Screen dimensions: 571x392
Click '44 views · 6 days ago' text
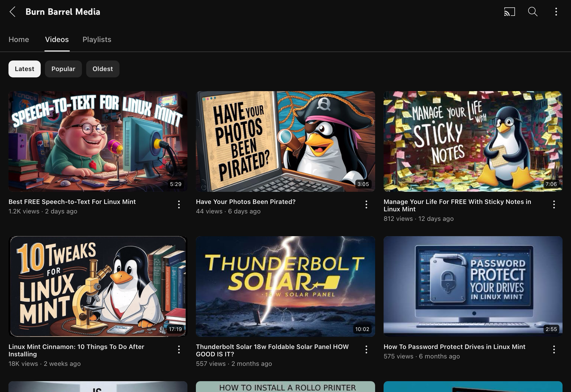point(228,211)
